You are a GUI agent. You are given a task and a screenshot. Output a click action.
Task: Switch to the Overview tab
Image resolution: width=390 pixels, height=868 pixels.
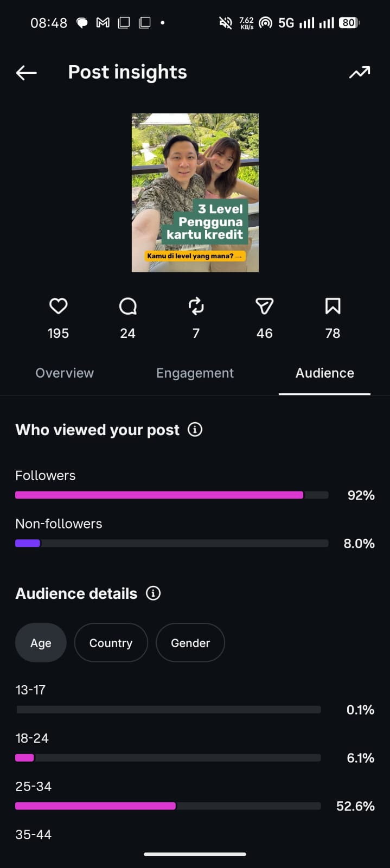(65, 373)
